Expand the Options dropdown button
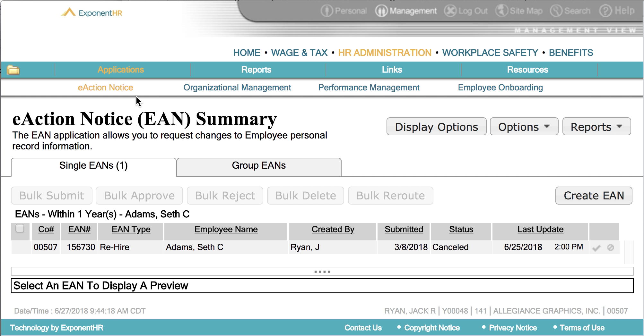Screen dimensions: 644x336 [x=524, y=127]
